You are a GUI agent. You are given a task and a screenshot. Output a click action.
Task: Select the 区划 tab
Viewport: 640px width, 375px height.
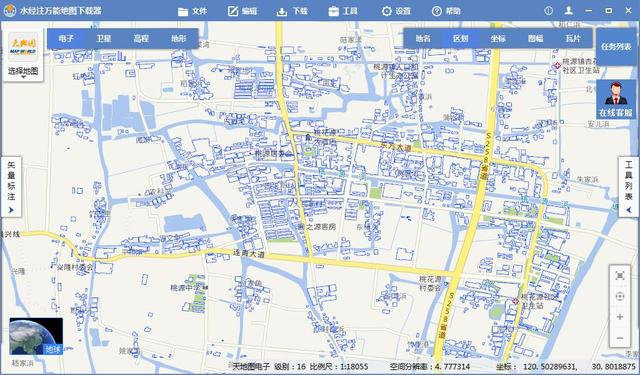click(460, 38)
